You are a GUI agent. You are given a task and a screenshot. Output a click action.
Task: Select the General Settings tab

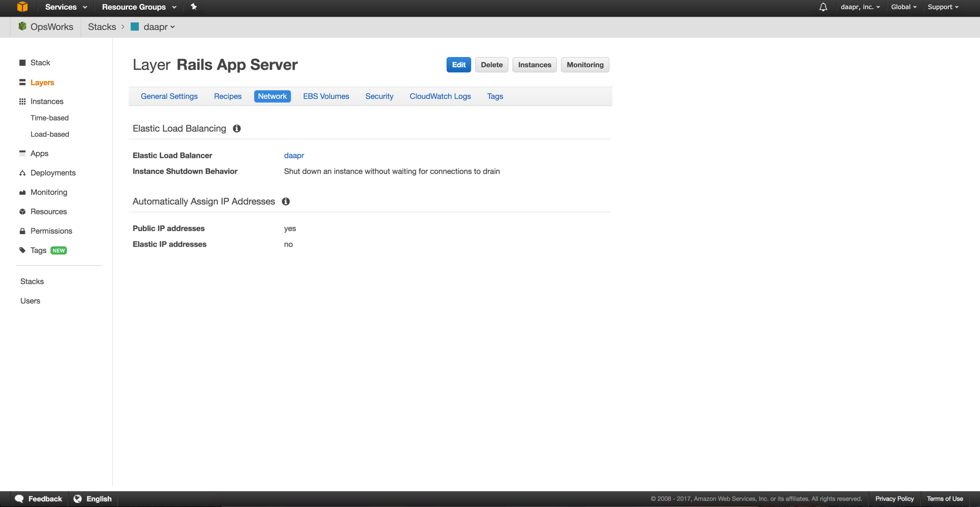point(169,96)
